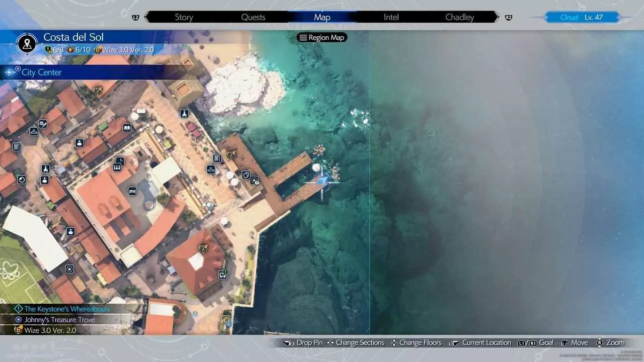This screenshot has height=362, width=644.
Task: Click the star emblem icon near the field
Action: point(69,269)
